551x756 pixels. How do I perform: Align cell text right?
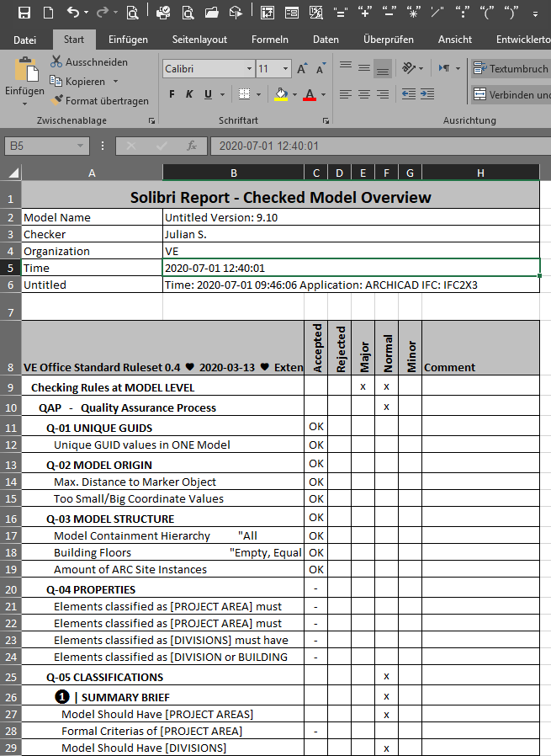pyautogui.click(x=383, y=94)
